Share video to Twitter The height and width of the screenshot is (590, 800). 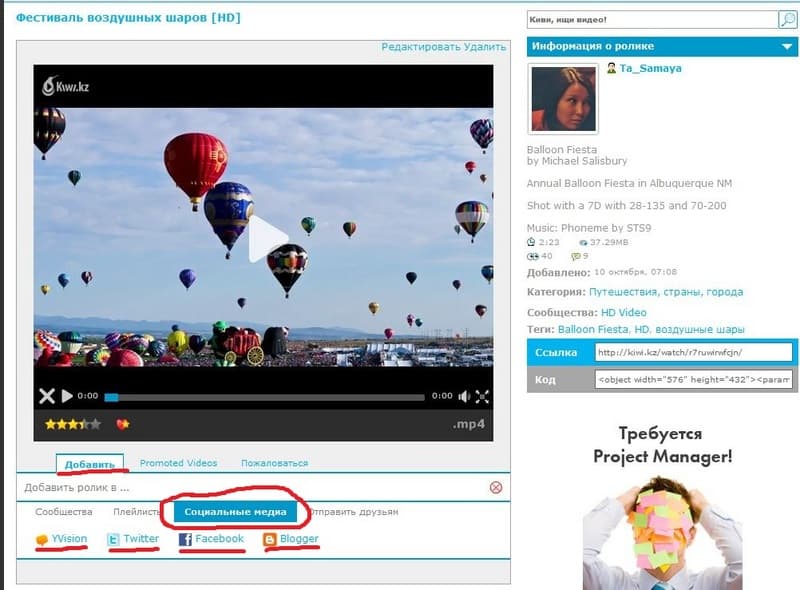click(133, 539)
